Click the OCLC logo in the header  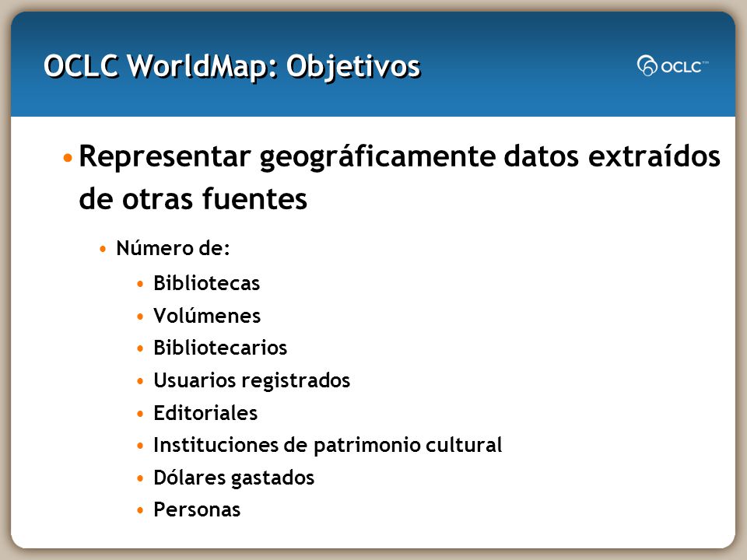(x=672, y=65)
